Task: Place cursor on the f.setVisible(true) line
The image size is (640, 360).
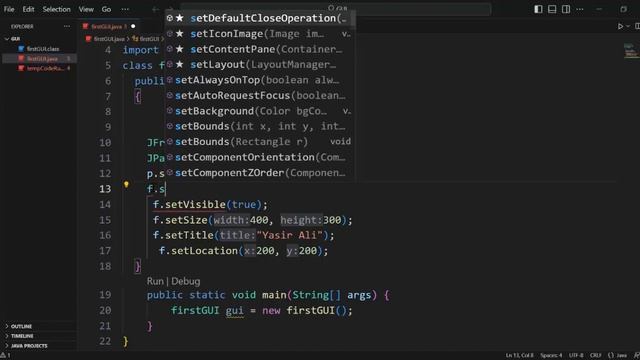Action: (210, 204)
